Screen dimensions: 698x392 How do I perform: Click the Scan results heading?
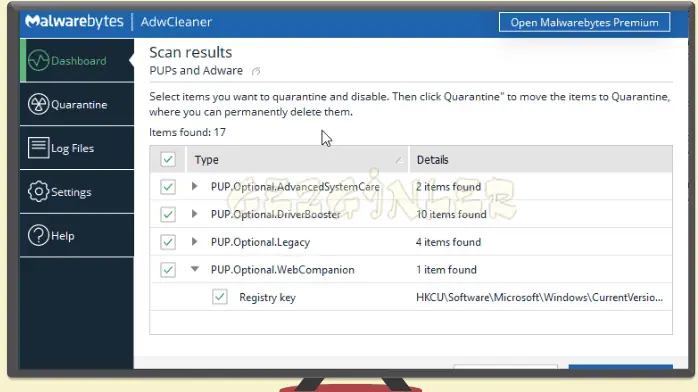pyautogui.click(x=191, y=53)
